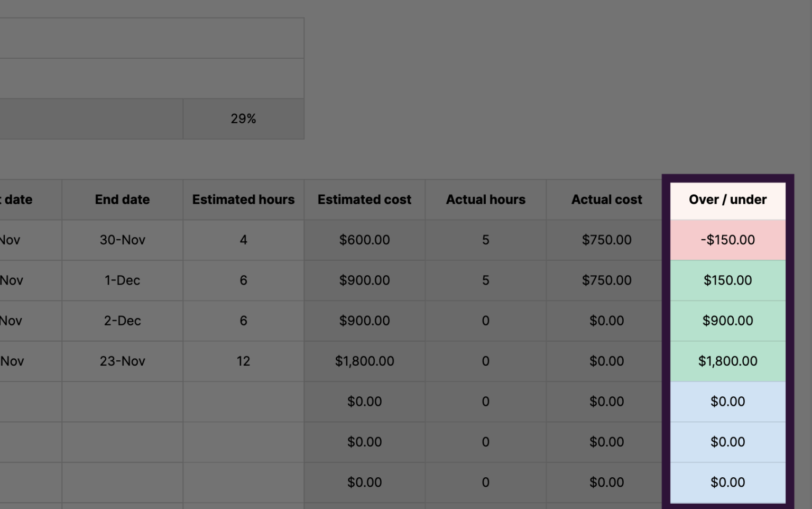Select the 29% completion cell
Image resolution: width=812 pixels, height=509 pixels.
coord(243,119)
